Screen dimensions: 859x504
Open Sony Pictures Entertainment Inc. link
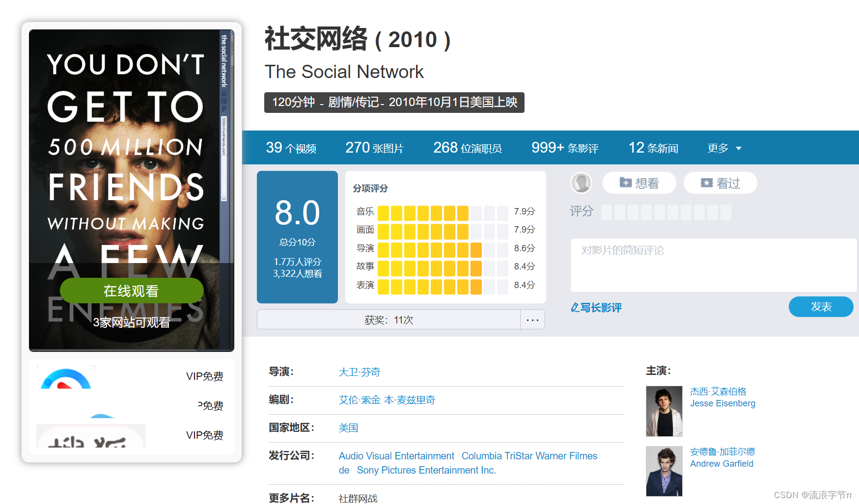coord(426,470)
